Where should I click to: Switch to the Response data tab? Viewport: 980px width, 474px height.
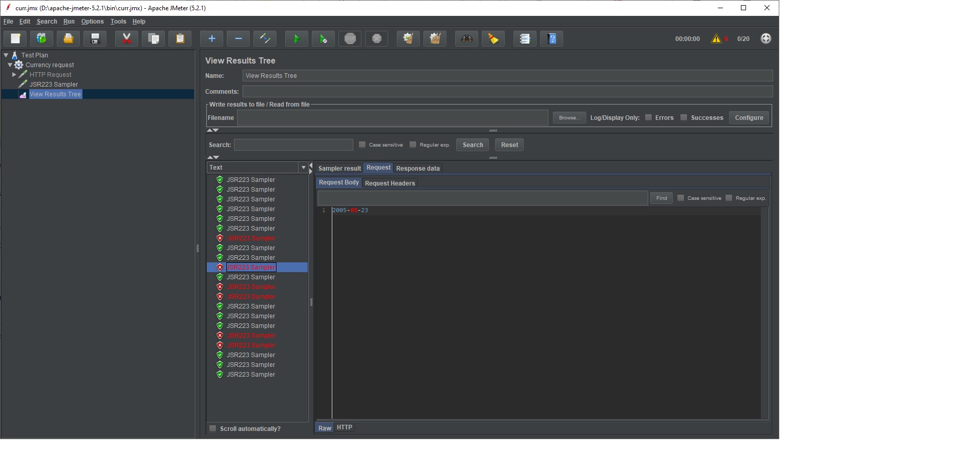(x=417, y=168)
